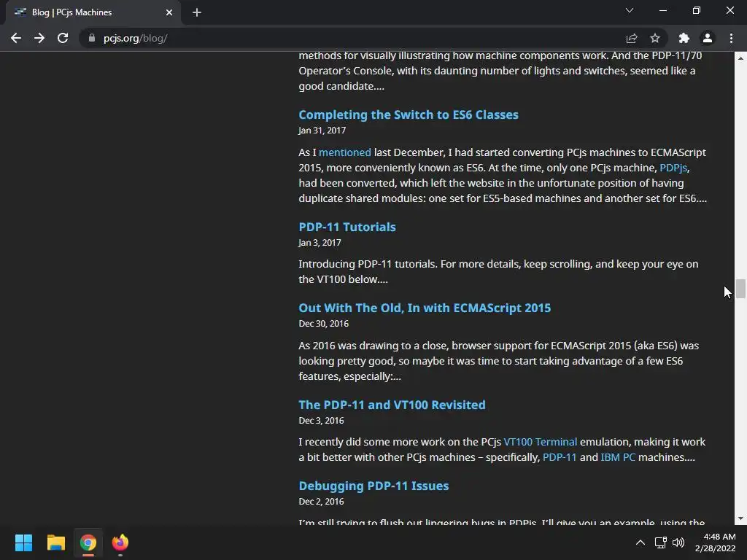Select the date text 'Dec 30, 2016'

323,324
